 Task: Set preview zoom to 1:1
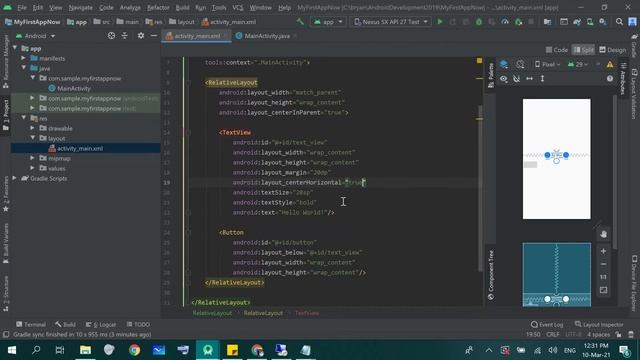point(603,277)
